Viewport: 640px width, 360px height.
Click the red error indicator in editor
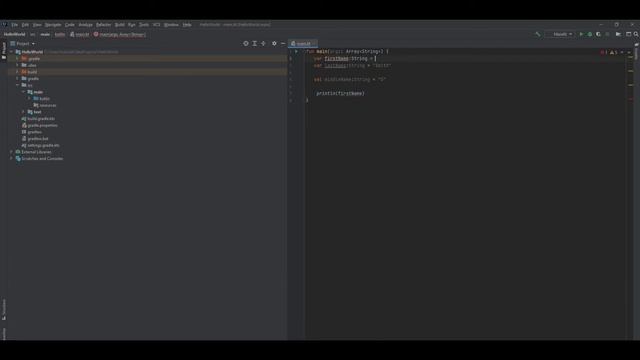click(x=603, y=52)
